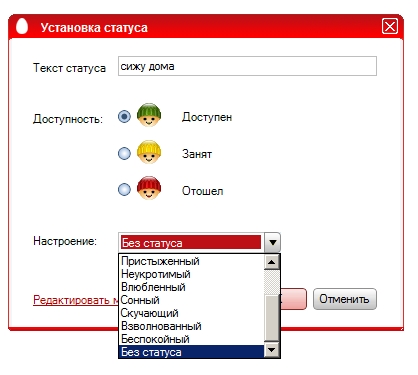Click the Отошел label text
Image resolution: width=418 pixels, height=375 pixels.
pyautogui.click(x=202, y=191)
